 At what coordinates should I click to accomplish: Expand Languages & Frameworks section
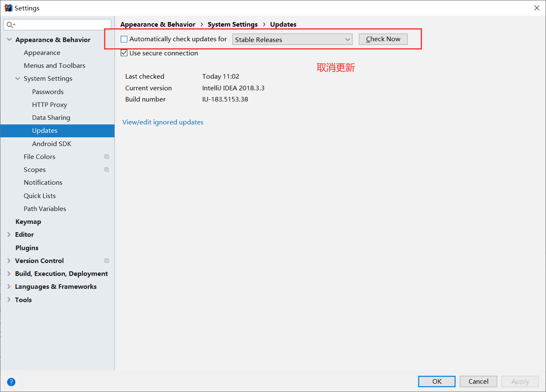click(x=9, y=287)
